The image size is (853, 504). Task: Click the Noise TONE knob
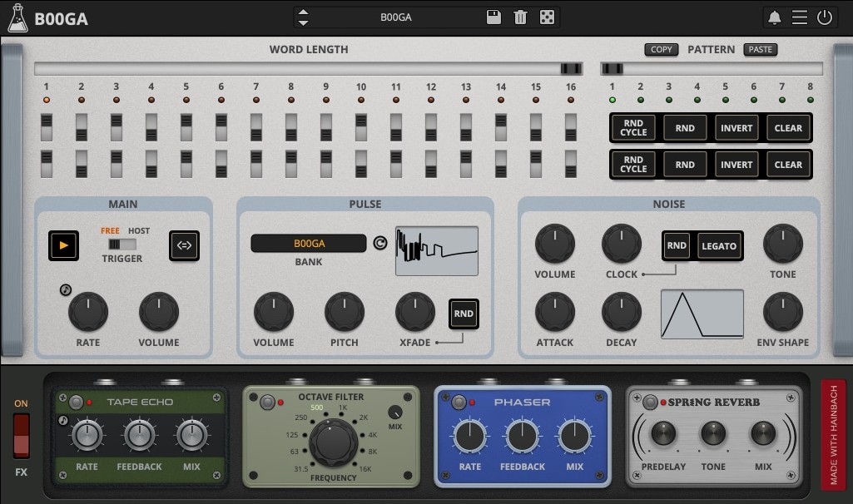[783, 244]
